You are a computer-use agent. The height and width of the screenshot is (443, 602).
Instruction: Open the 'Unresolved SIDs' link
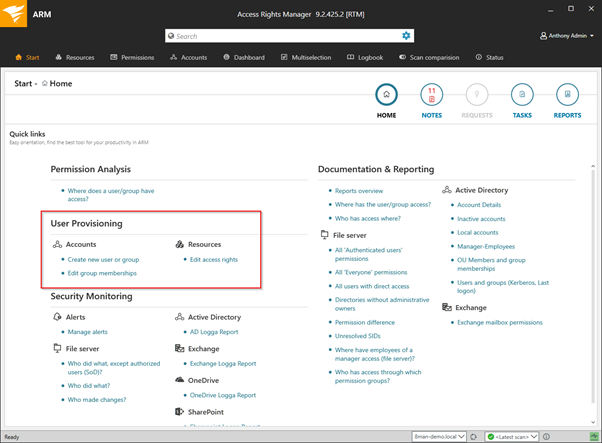pos(357,336)
